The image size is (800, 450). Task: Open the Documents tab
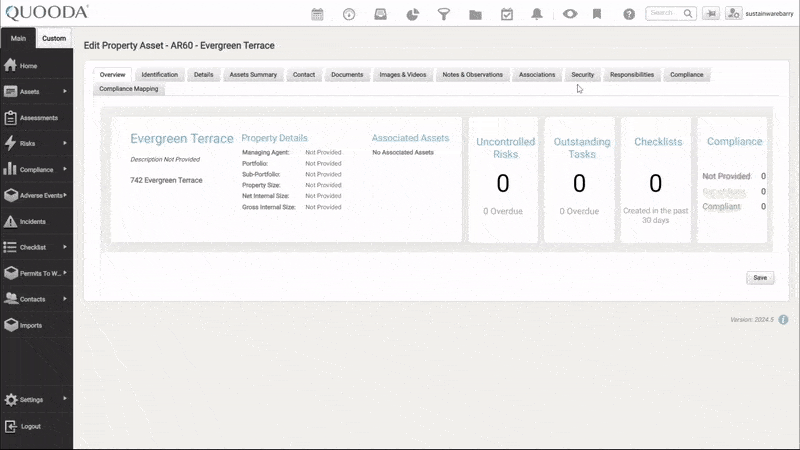[x=347, y=74]
